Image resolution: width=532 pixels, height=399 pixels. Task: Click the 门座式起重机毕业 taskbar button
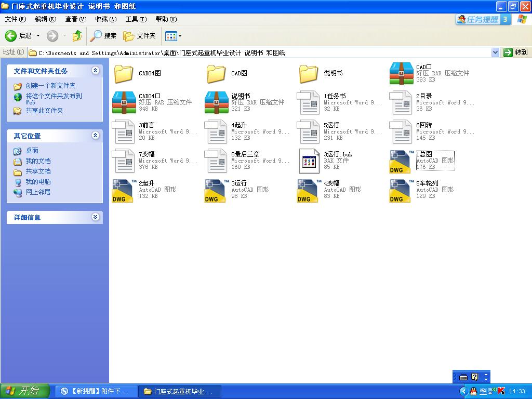pos(179,391)
